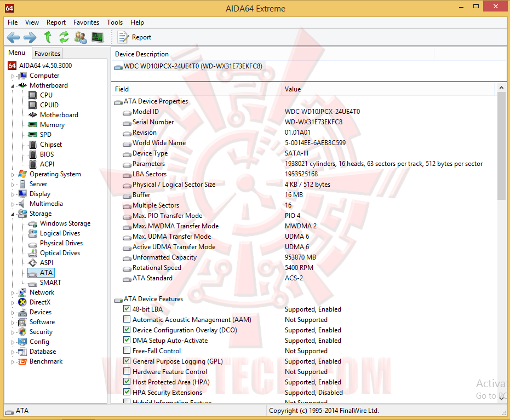Image resolution: width=510 pixels, height=420 pixels.
Task: Open the Help menu
Action: point(137,22)
